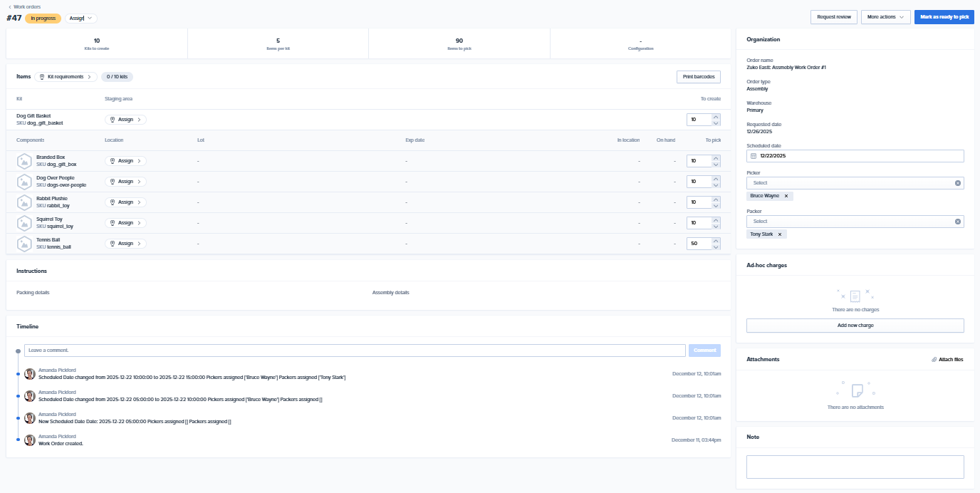Remove Tony Stark tag from Packer
980x493 pixels.
(780, 234)
